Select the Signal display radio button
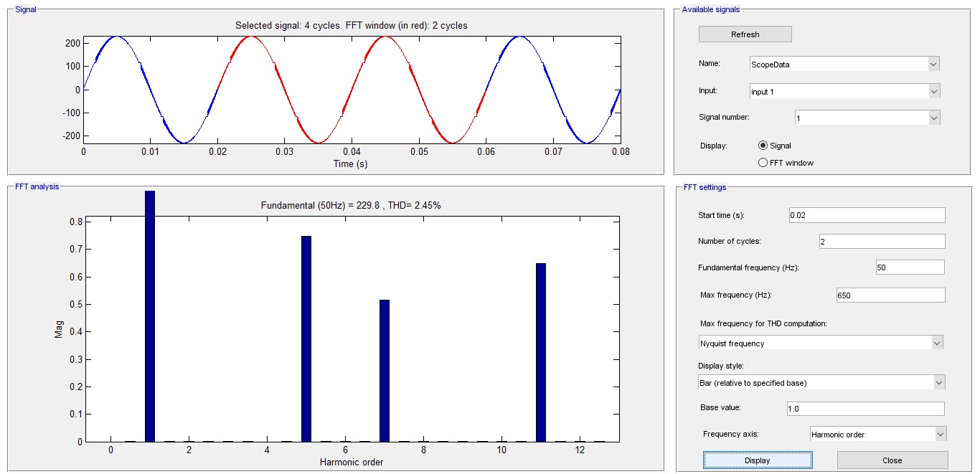 (x=763, y=146)
